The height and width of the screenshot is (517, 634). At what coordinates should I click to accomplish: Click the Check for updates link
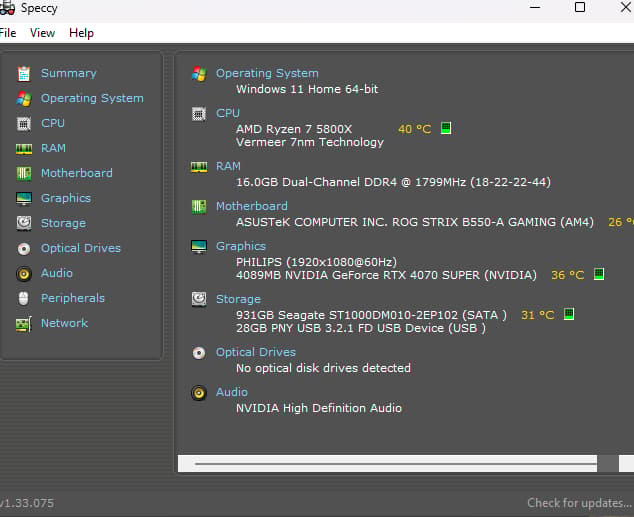[x=579, y=503]
